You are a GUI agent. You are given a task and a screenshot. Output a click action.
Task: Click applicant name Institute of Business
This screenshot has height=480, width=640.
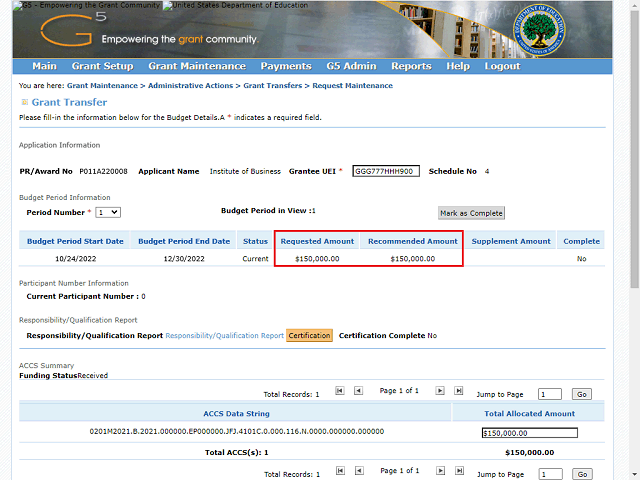tap(245, 171)
